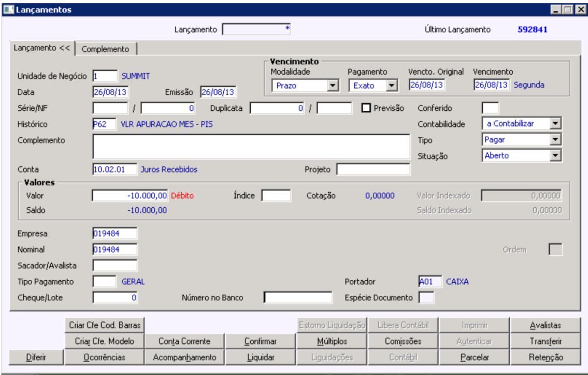
Task: Click into the Complemento text area
Action: [251, 147]
